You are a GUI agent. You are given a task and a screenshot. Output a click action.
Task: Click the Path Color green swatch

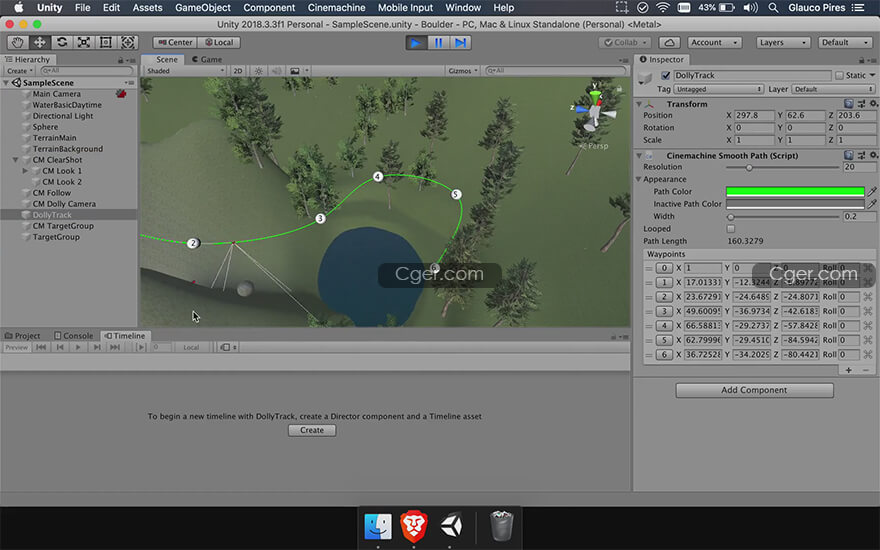[795, 191]
